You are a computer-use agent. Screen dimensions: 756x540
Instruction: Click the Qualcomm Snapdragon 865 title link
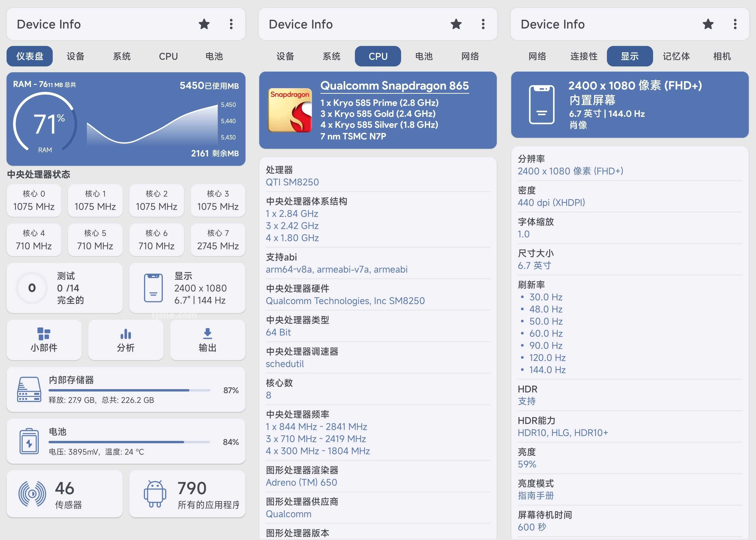(x=394, y=86)
